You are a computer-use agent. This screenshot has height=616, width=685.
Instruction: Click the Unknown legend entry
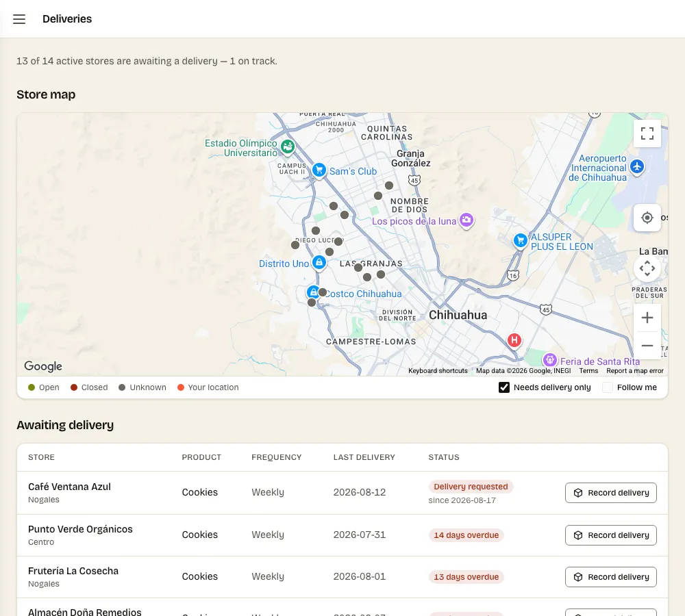point(142,387)
